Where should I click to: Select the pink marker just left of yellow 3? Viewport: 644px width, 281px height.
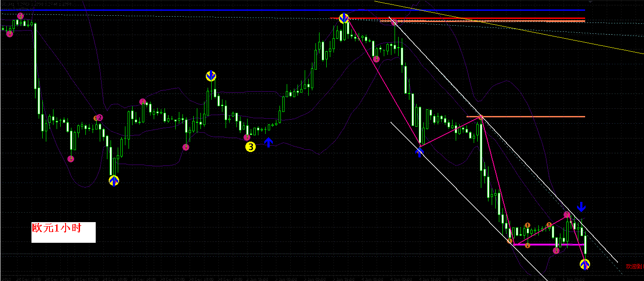tap(246, 137)
